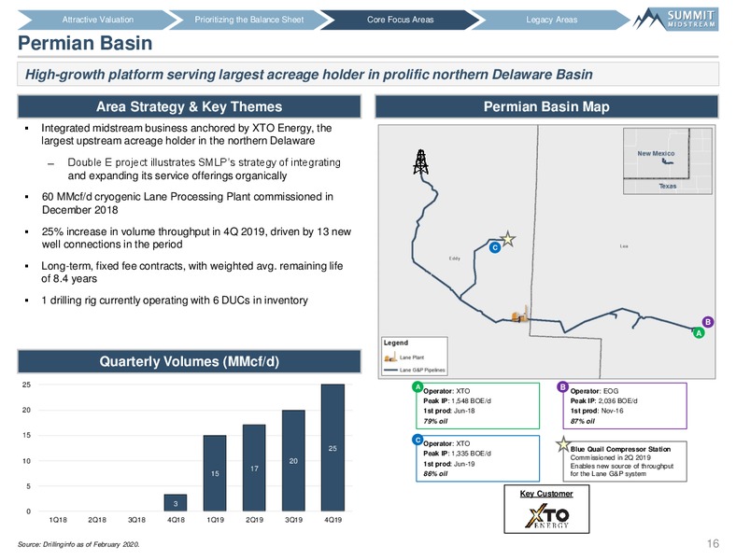Click the XTO Energy logo

click(546, 516)
